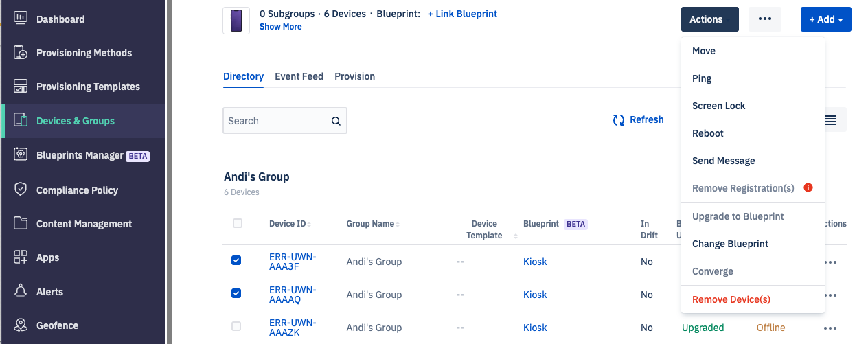
Task: Click the red info icon beside Remove Registration(s)
Action: [x=808, y=187]
